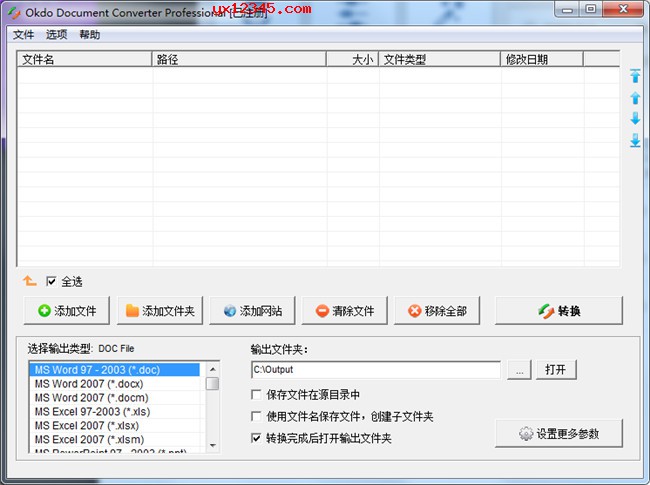The width and height of the screenshot is (650, 485).
Task: Enable 保存文件在源目录中 checkbox
Action: coord(258,395)
